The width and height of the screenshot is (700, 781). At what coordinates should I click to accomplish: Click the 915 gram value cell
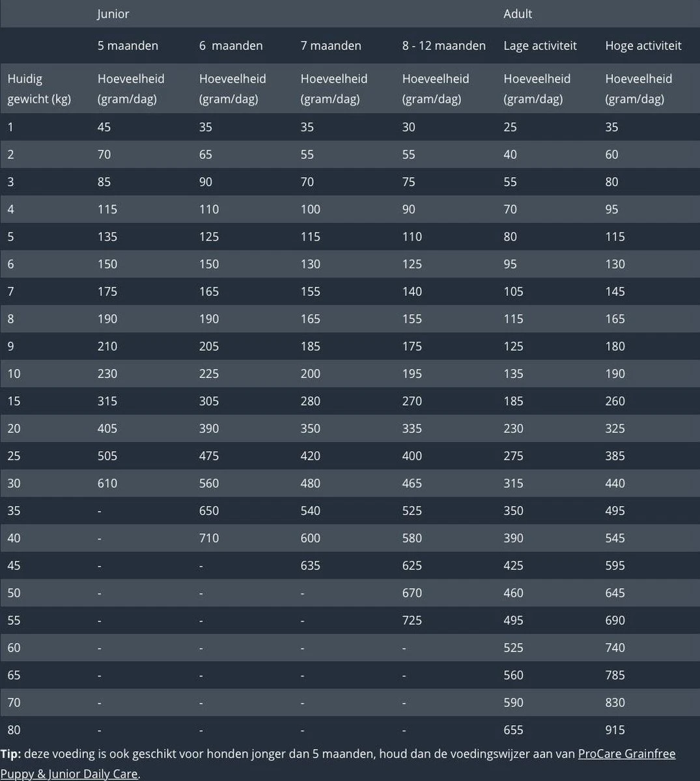pos(615,730)
